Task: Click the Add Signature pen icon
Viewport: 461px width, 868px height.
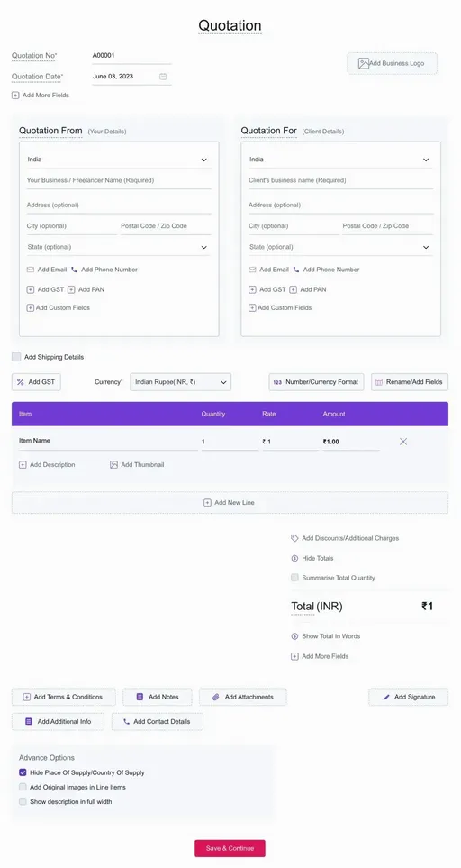Action: 386,697
